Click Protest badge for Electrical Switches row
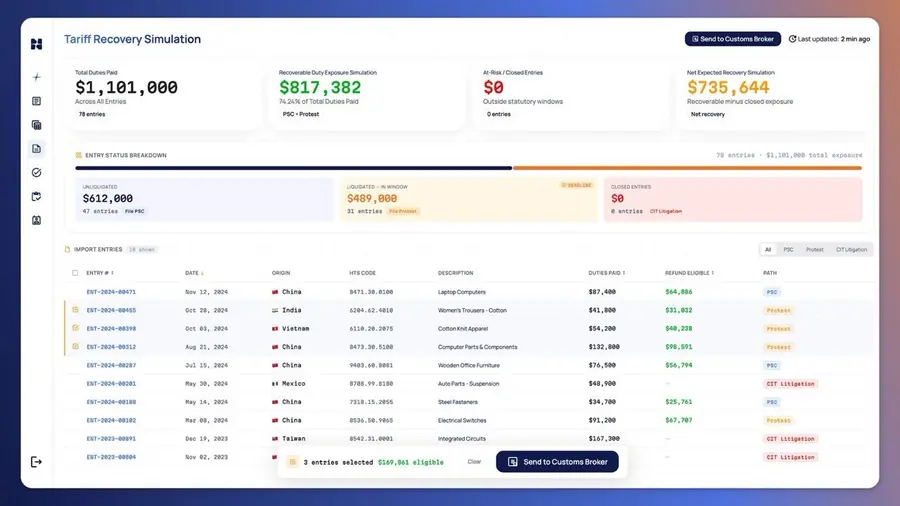Image resolution: width=900 pixels, height=506 pixels. point(779,421)
